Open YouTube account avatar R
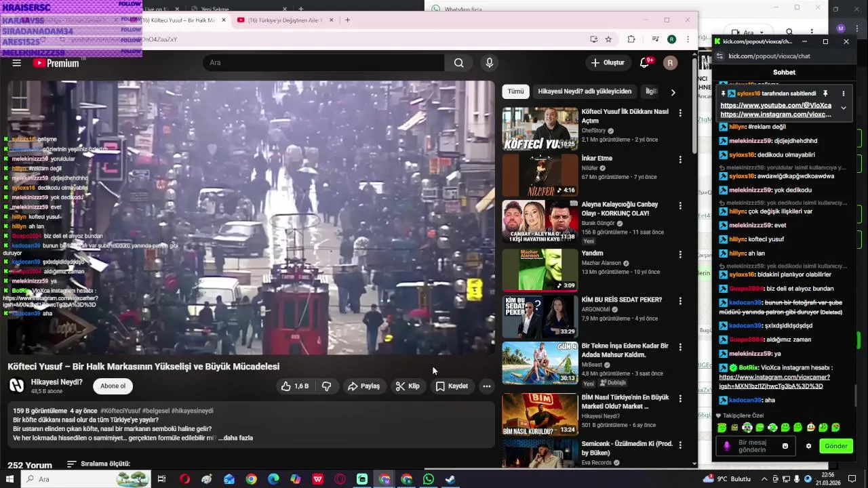This screenshot has height=488, width=868. [x=670, y=63]
